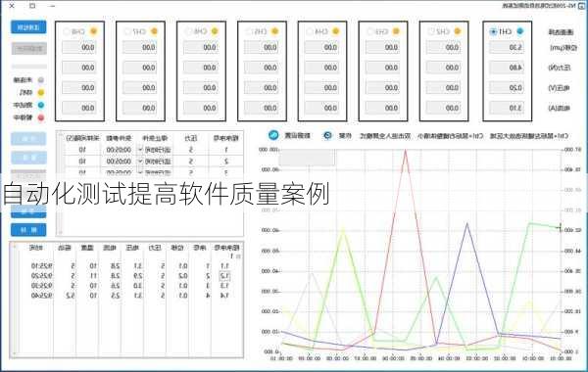
Task: Click the 00:20:00 duration in step row 1
Action: [119, 150]
